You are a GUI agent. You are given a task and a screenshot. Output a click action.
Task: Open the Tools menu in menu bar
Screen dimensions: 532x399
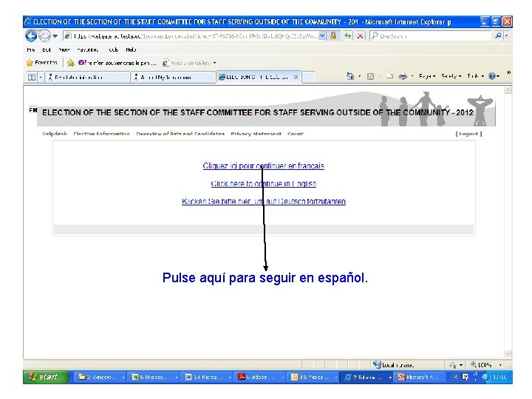click(x=113, y=50)
